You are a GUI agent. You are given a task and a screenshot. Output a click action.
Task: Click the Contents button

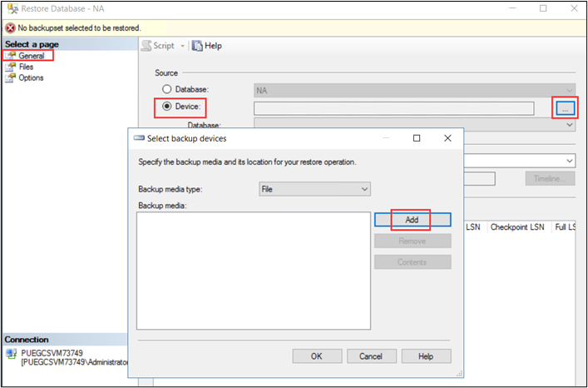(x=413, y=262)
